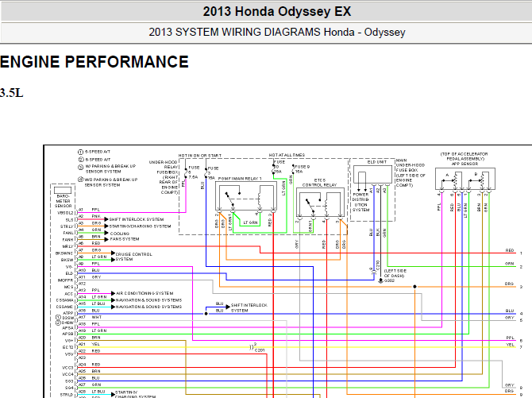
Task: Click 'COOLING' label next to A4 GRN
Action: click(120, 234)
